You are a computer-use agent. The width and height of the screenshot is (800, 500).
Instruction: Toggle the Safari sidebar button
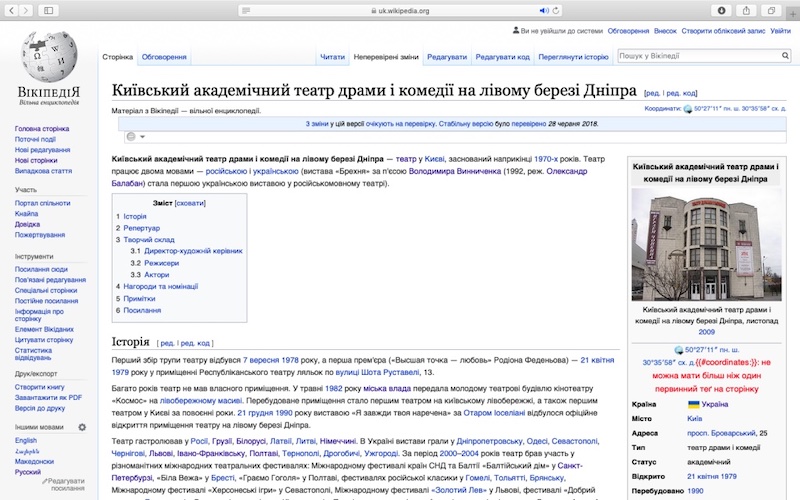48,10
